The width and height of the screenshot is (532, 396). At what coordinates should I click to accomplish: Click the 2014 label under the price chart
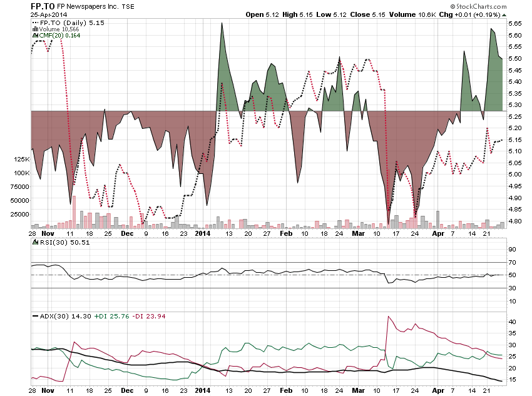[203, 233]
